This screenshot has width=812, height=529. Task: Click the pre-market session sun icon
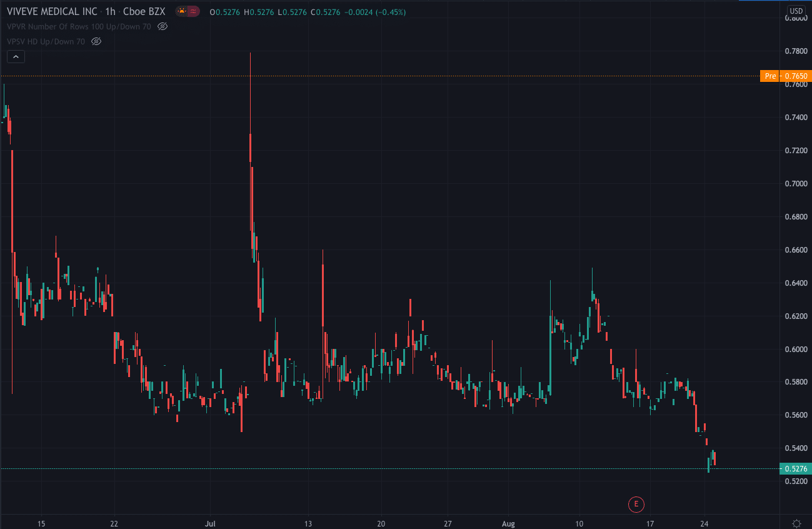coord(181,12)
